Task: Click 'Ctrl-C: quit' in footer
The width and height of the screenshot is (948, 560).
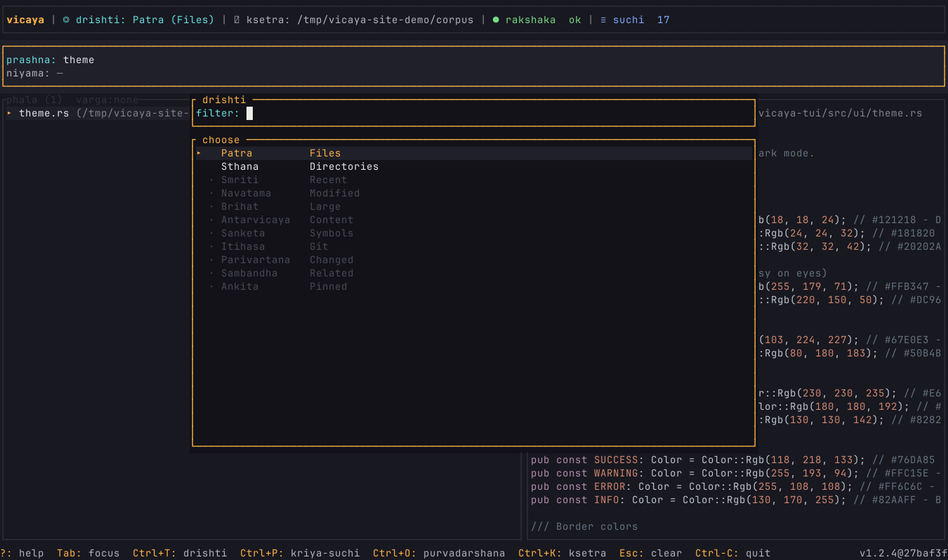Action: click(x=733, y=553)
